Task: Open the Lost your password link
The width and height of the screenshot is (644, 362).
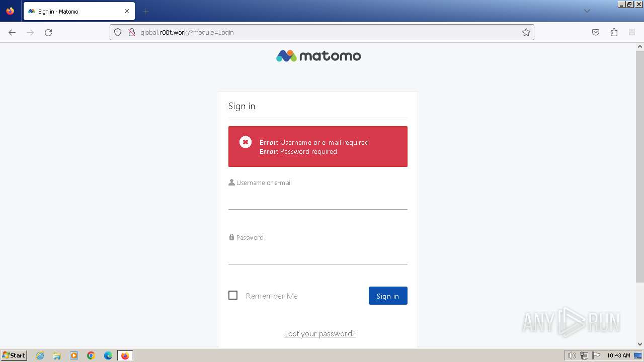Action: pyautogui.click(x=320, y=333)
